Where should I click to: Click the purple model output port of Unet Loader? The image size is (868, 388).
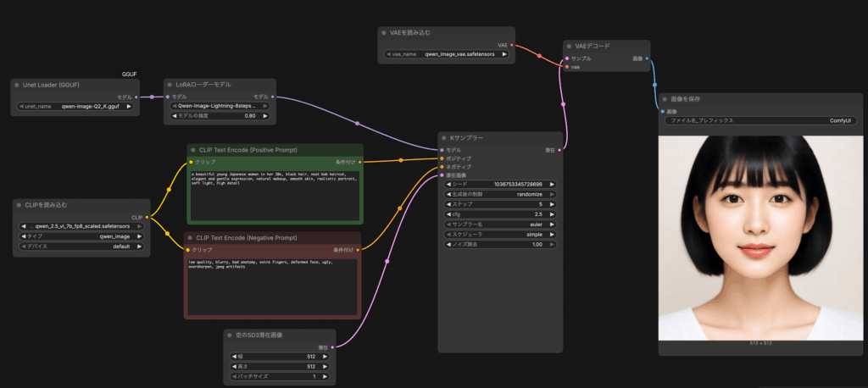click(x=136, y=97)
